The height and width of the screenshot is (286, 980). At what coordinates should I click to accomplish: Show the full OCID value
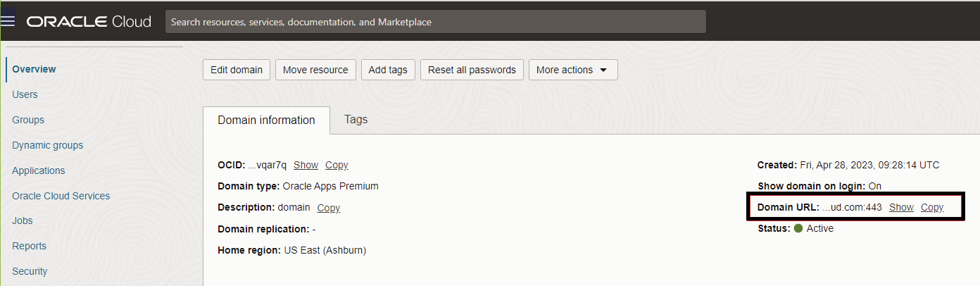pyautogui.click(x=306, y=165)
